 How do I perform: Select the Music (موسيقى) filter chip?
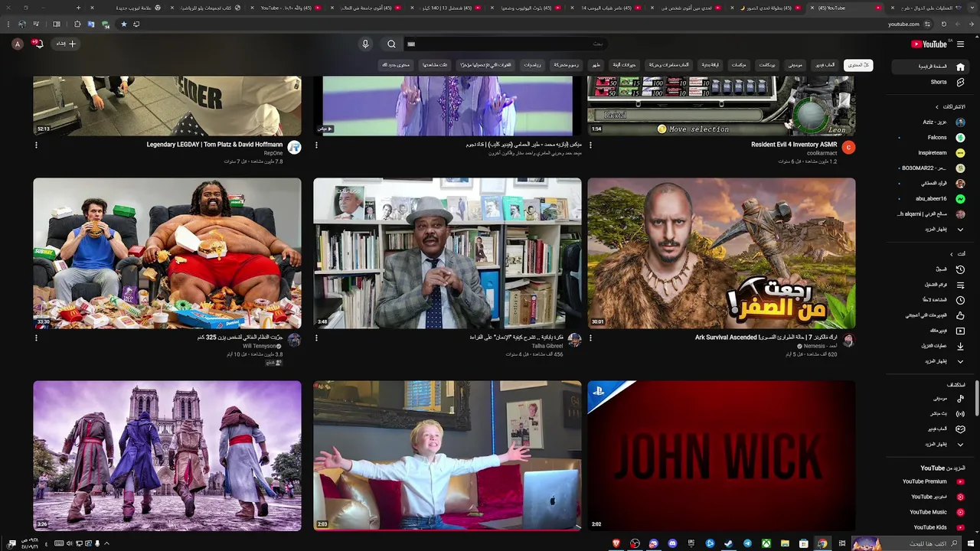pos(795,65)
